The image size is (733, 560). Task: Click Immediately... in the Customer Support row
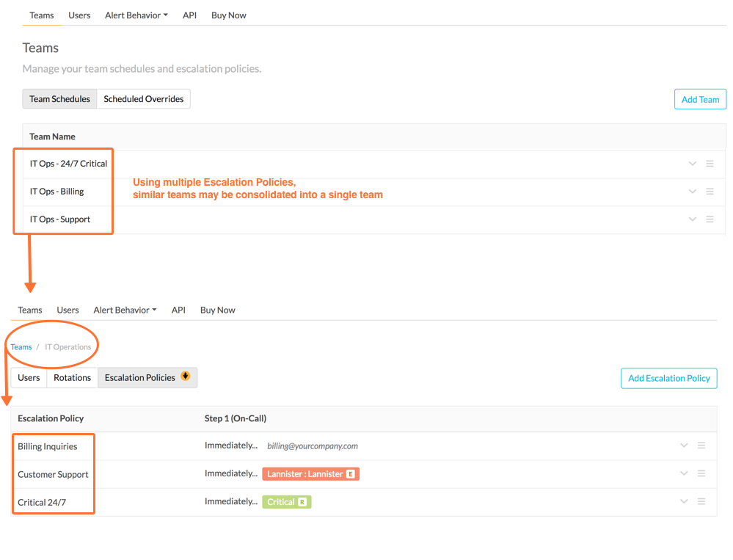[x=231, y=473]
